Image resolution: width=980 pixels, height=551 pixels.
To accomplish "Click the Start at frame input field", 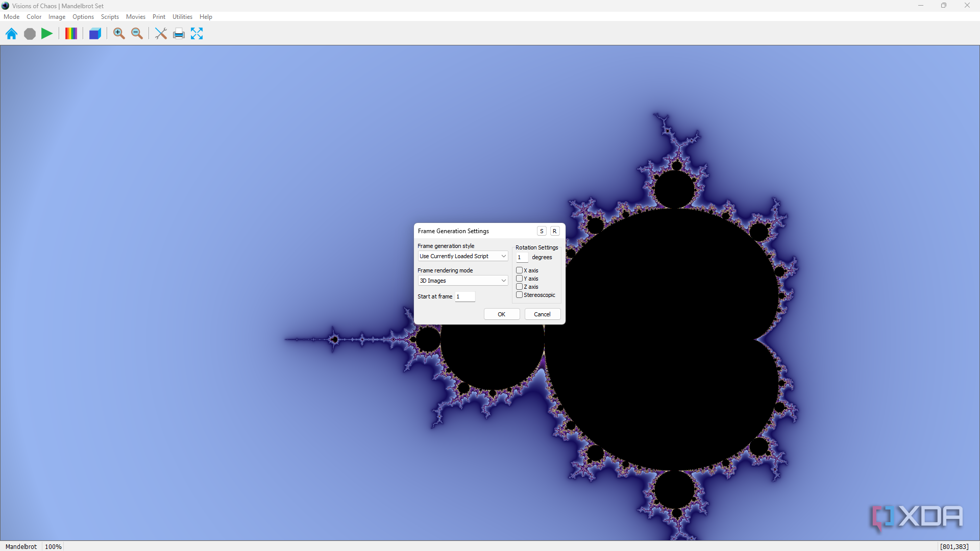I will (x=465, y=296).
